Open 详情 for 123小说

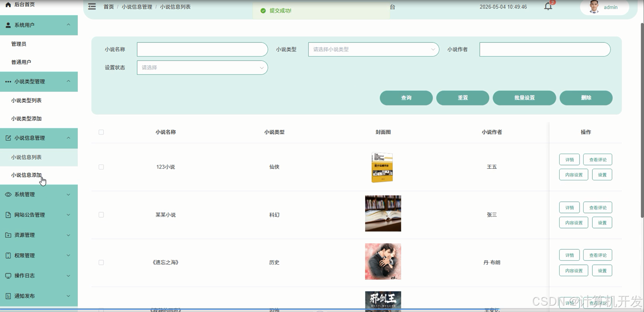point(569,160)
